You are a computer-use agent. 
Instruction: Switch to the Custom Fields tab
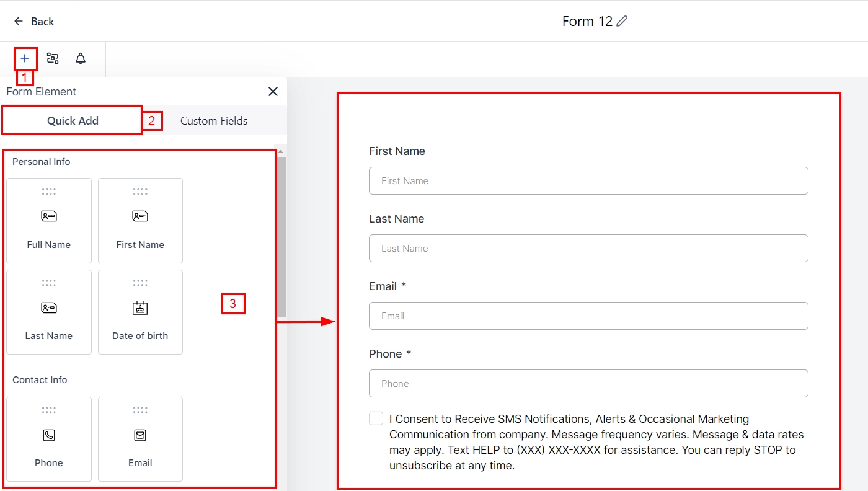(x=214, y=121)
